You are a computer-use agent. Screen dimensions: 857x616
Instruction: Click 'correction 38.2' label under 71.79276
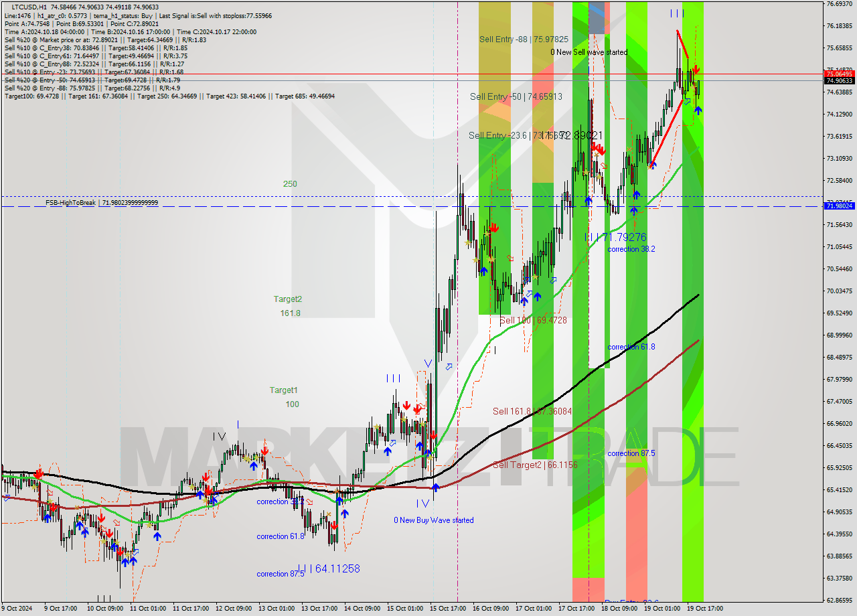click(x=631, y=249)
